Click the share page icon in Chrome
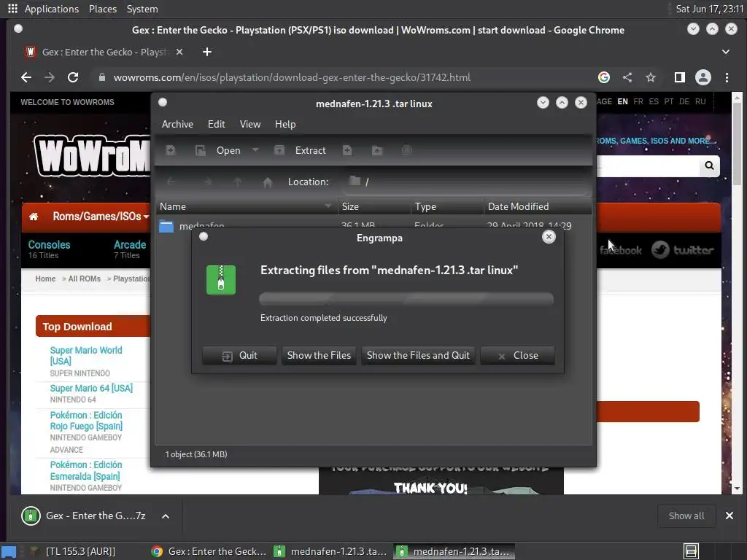 click(x=627, y=77)
